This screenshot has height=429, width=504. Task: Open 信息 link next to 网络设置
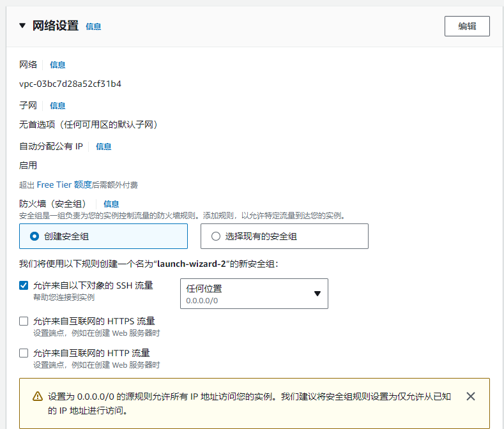[x=93, y=27]
